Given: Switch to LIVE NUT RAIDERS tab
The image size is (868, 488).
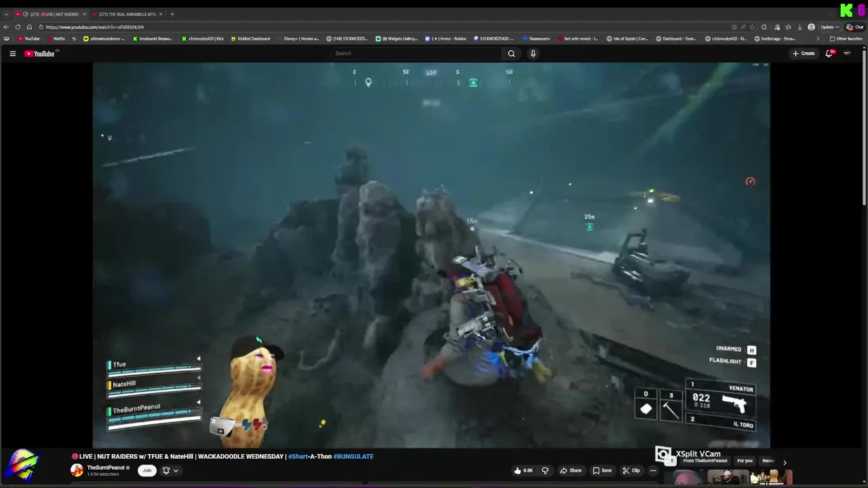Looking at the screenshot, I should [52, 14].
